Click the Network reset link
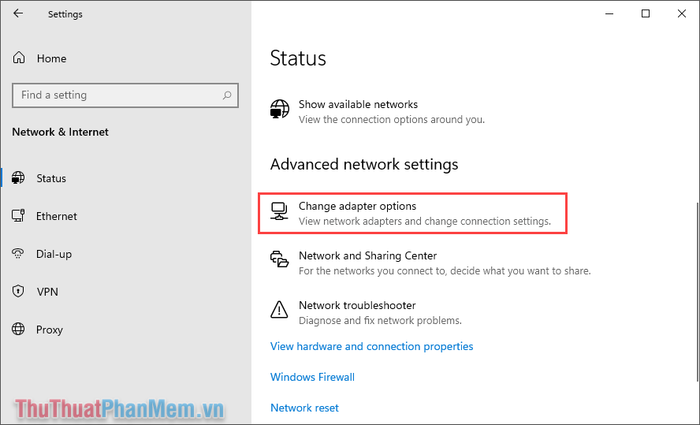 pyautogui.click(x=304, y=408)
